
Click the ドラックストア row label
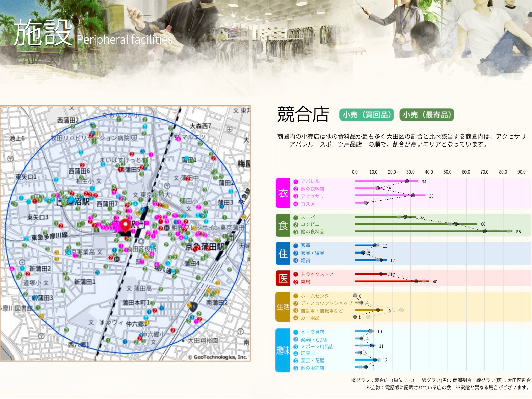pos(317,274)
